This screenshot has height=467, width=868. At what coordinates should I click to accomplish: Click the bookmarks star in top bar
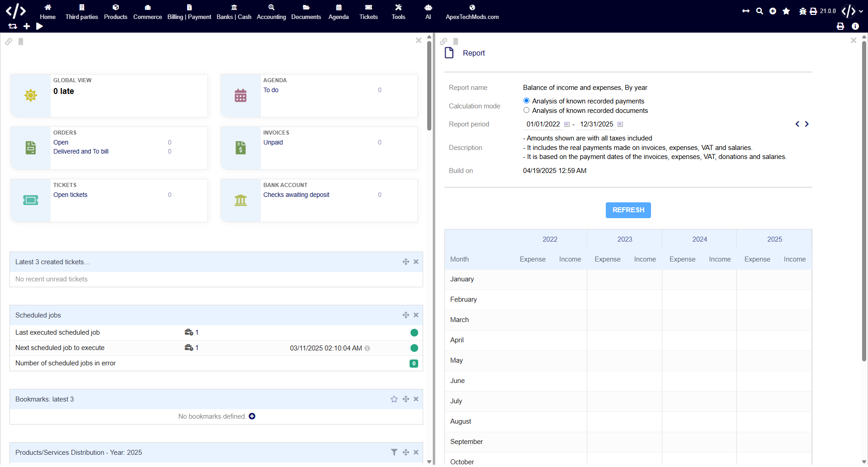786,11
